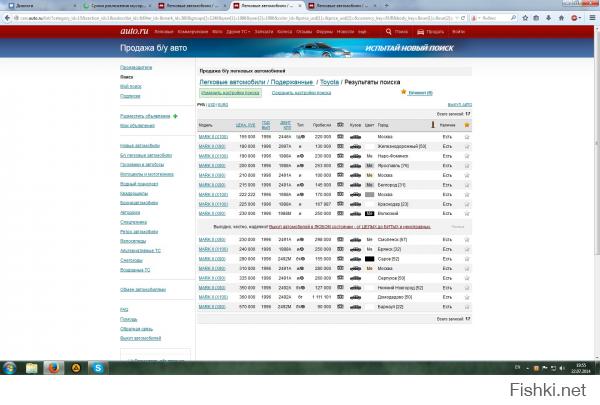Click the yellow triangle taskbar app
This screenshot has width=600, height=405.
pyautogui.click(x=76, y=368)
